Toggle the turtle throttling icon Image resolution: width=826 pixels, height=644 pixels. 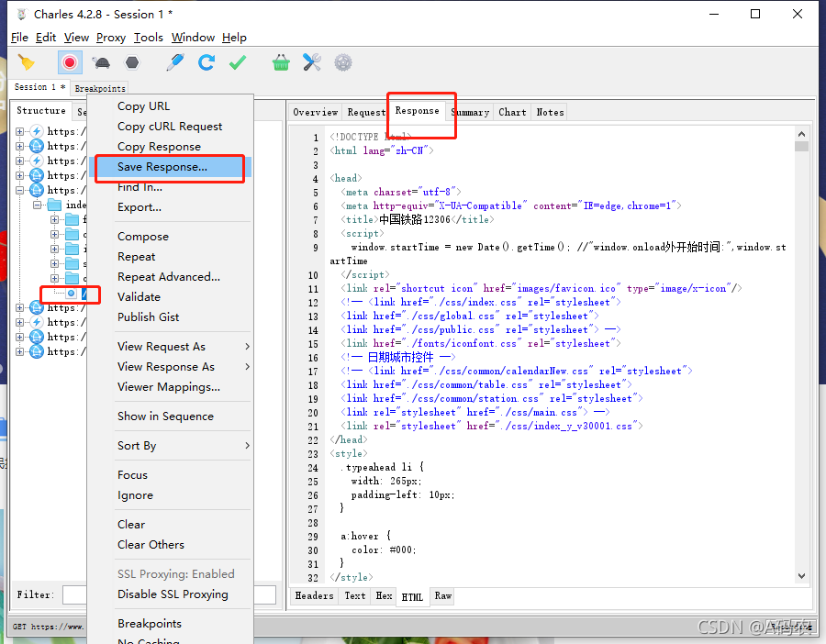(101, 62)
